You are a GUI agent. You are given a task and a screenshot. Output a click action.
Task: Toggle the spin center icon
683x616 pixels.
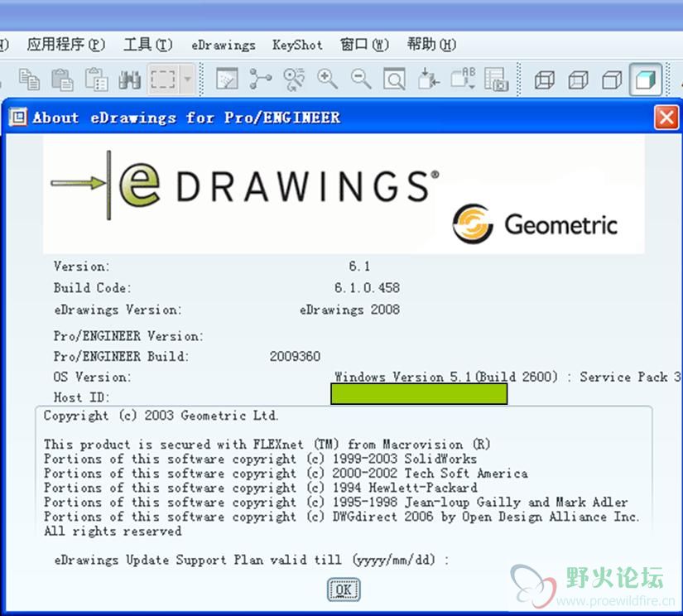click(261, 79)
